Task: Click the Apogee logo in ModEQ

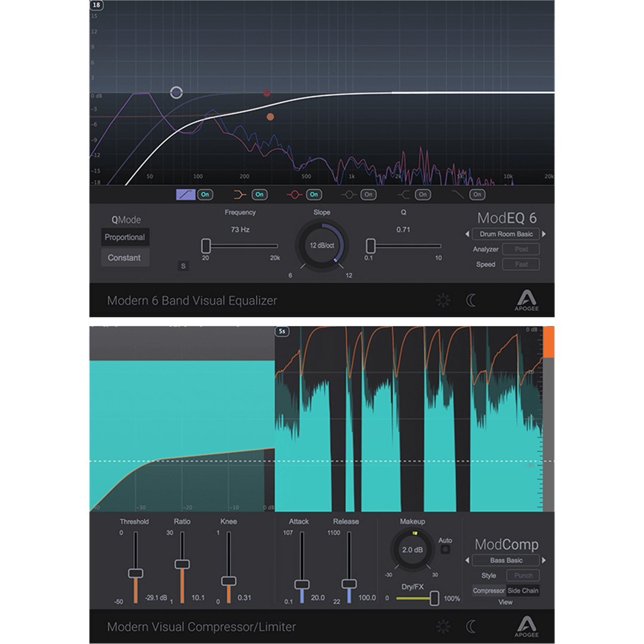Action: click(x=527, y=300)
